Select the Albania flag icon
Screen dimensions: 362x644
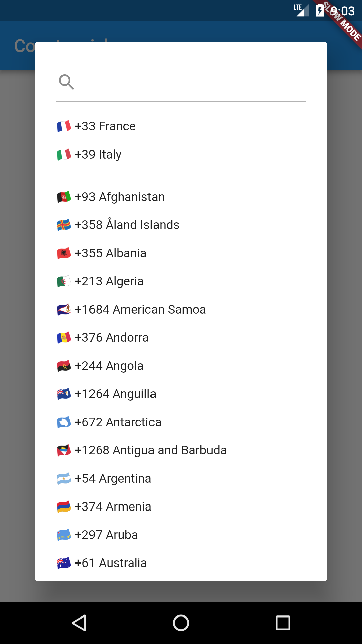[64, 253]
